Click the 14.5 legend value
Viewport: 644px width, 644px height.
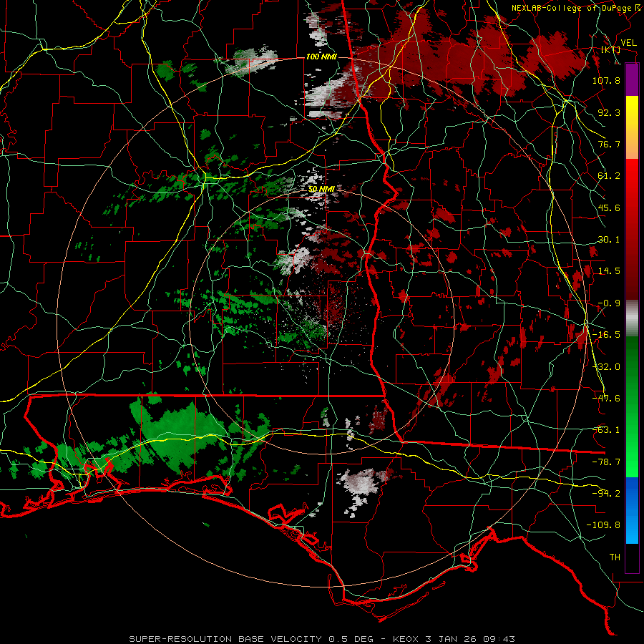pyautogui.click(x=609, y=271)
